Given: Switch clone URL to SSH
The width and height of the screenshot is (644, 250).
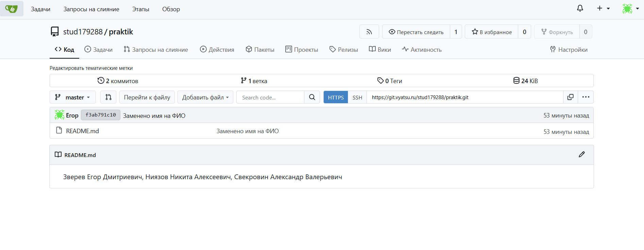Looking at the screenshot, I should coord(357,97).
